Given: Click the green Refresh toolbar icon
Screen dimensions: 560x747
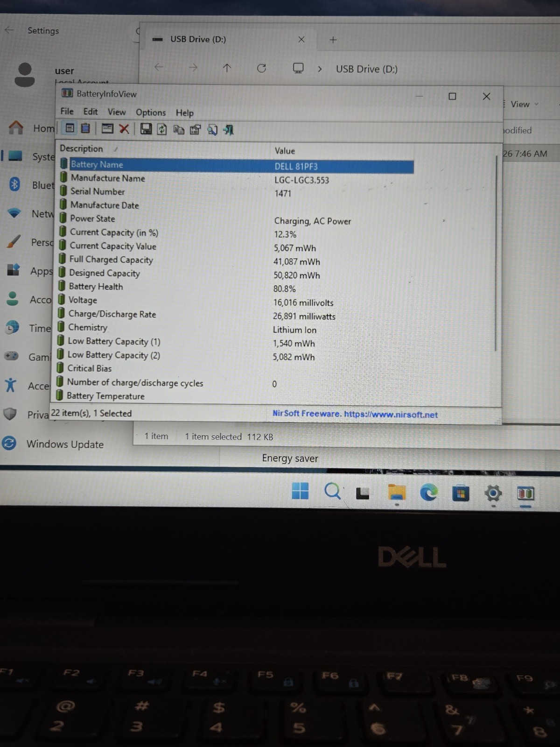Looking at the screenshot, I should click(162, 129).
